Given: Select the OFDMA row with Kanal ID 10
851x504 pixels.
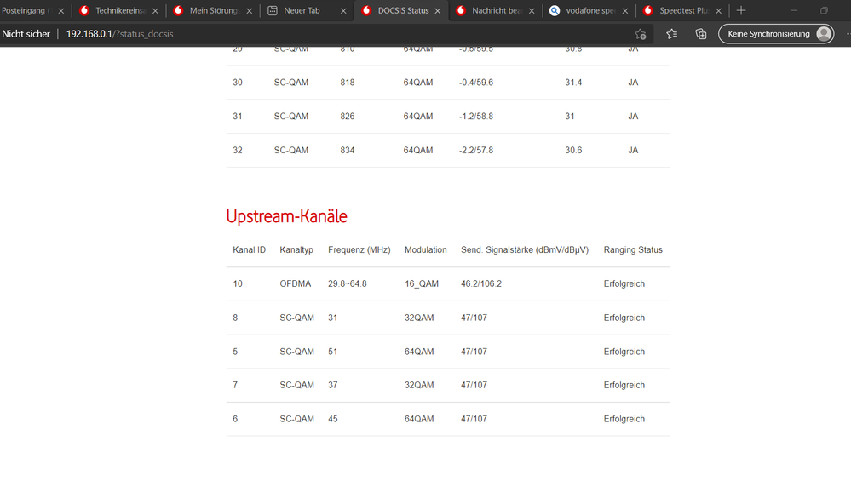Looking at the screenshot, I should click(x=296, y=283).
